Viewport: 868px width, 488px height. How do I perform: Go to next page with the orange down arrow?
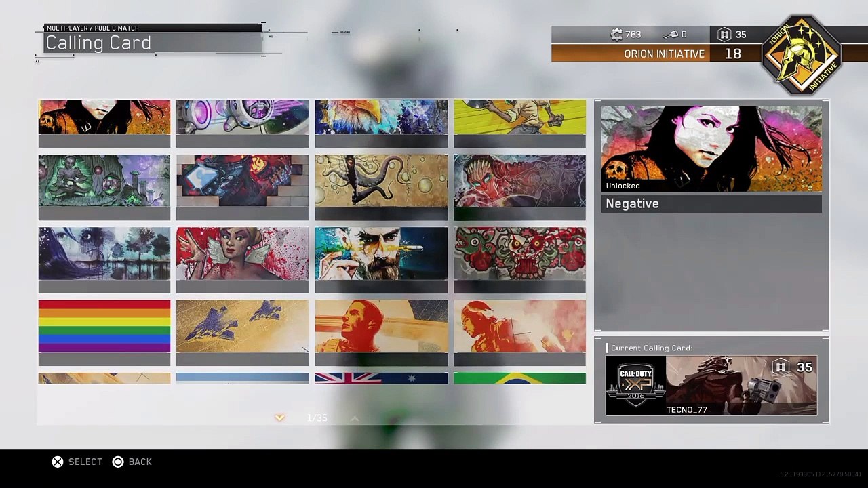click(279, 418)
